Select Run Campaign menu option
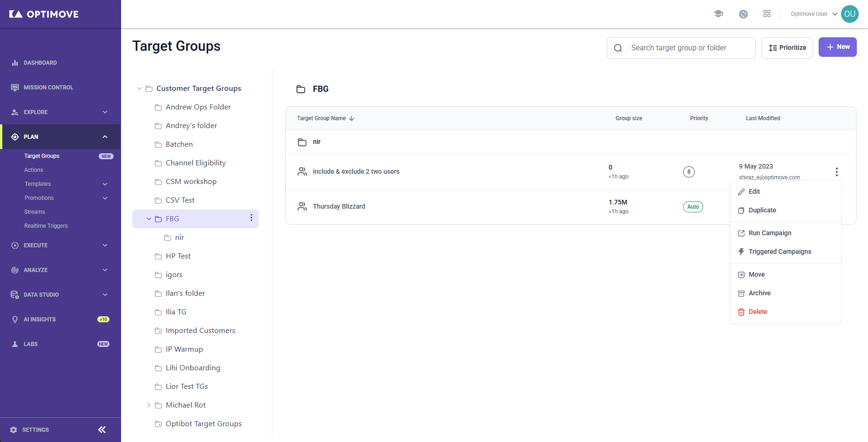Viewport: 868px width, 442px height. [786, 233]
